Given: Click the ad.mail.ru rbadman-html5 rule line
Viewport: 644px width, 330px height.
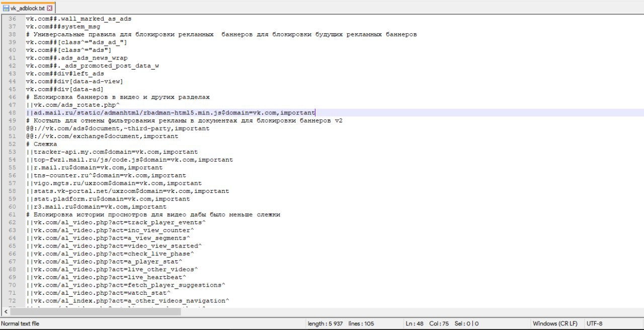Looking at the screenshot, I should pyautogui.click(x=171, y=113).
